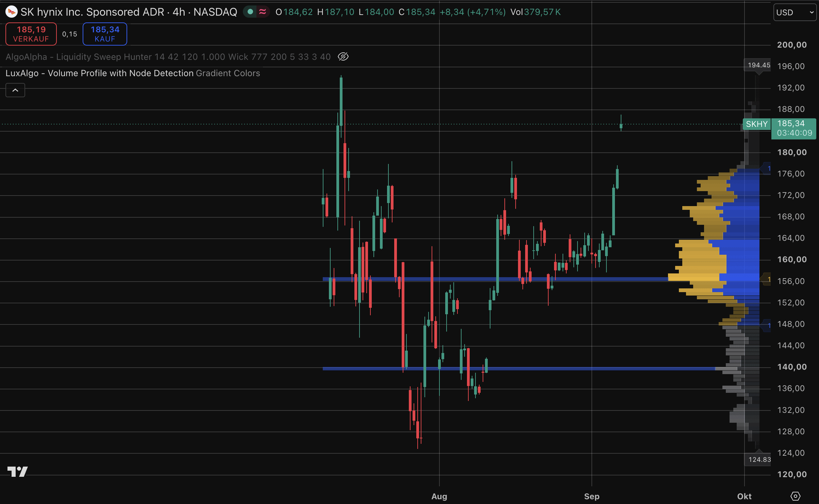The image size is (819, 504).
Task: Open the USD currency dropdown
Action: tap(795, 12)
